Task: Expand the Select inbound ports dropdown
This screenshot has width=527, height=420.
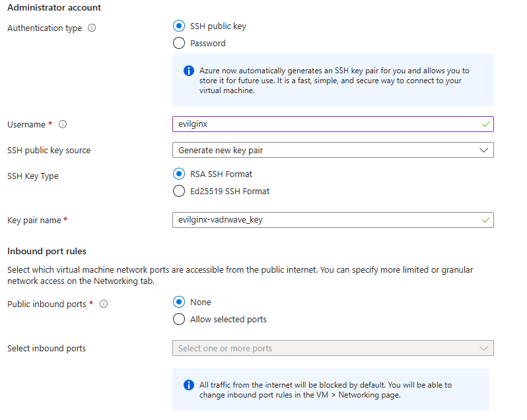Action: (x=333, y=348)
